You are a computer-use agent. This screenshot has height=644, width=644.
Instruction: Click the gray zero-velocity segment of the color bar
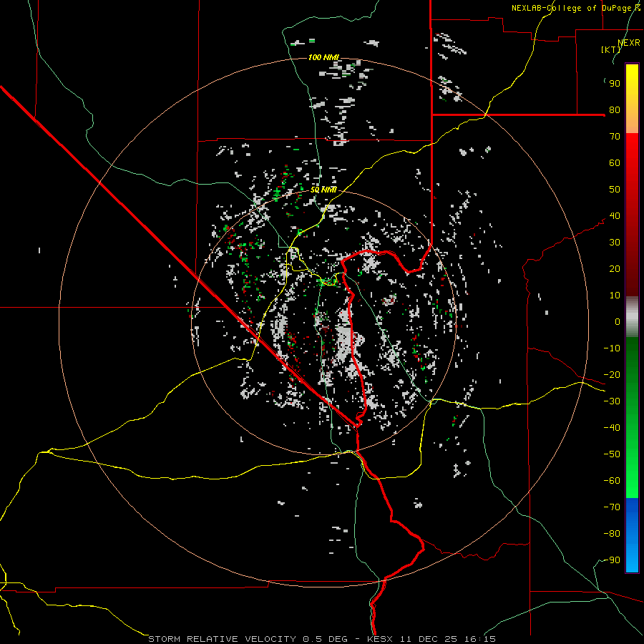click(x=632, y=317)
